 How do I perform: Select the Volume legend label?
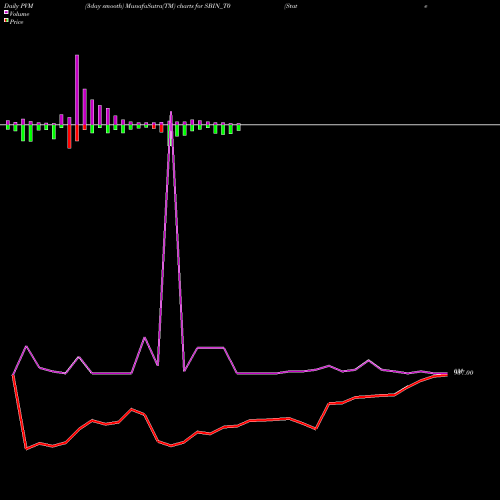pos(19,14)
